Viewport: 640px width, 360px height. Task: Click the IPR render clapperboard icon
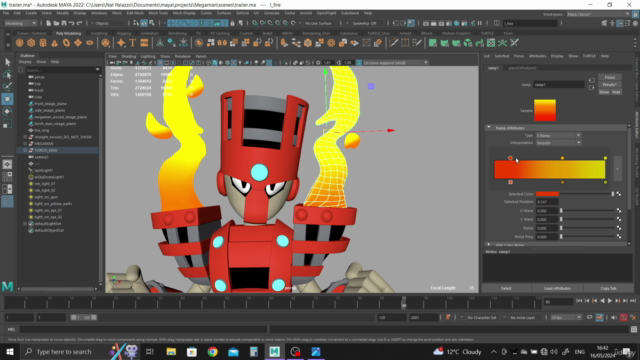pos(441,23)
